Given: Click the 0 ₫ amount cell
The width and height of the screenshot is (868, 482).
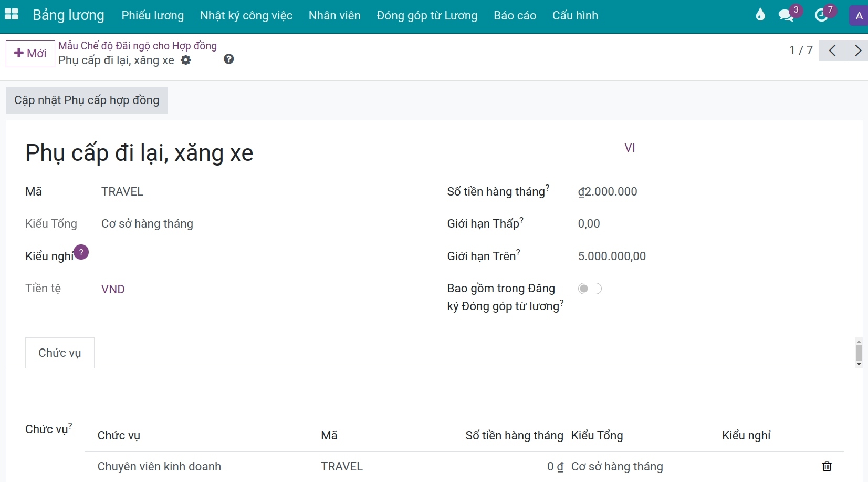Looking at the screenshot, I should pyautogui.click(x=555, y=467).
